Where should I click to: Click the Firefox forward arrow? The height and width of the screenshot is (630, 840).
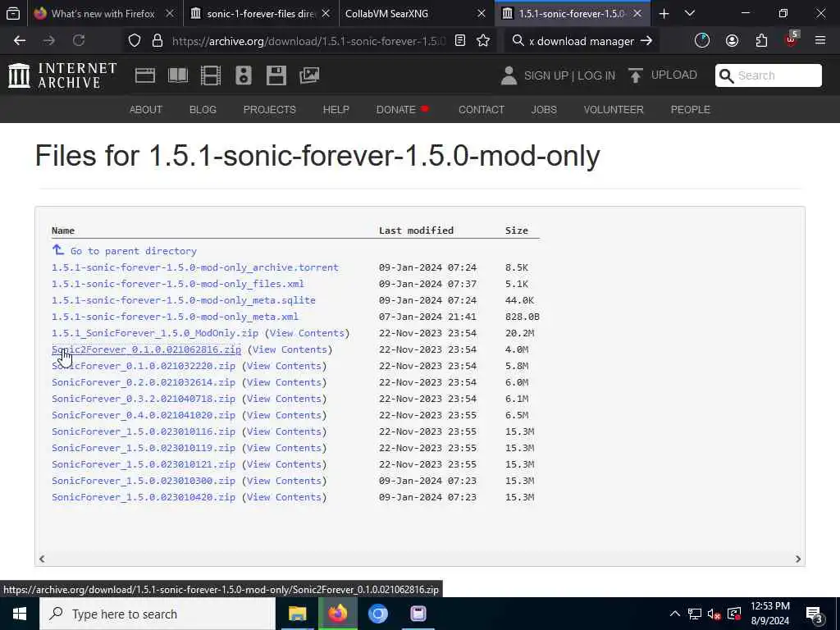(49, 41)
